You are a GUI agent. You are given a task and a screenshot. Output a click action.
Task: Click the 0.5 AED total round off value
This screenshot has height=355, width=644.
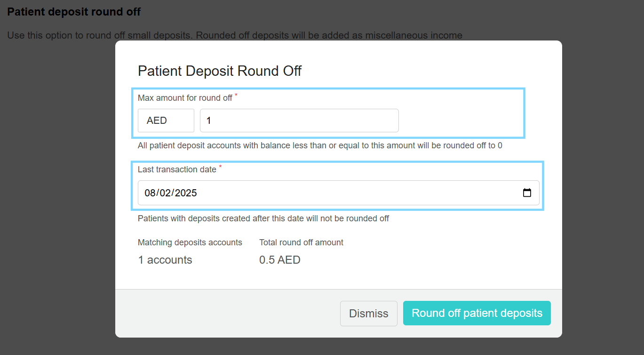pos(280,260)
